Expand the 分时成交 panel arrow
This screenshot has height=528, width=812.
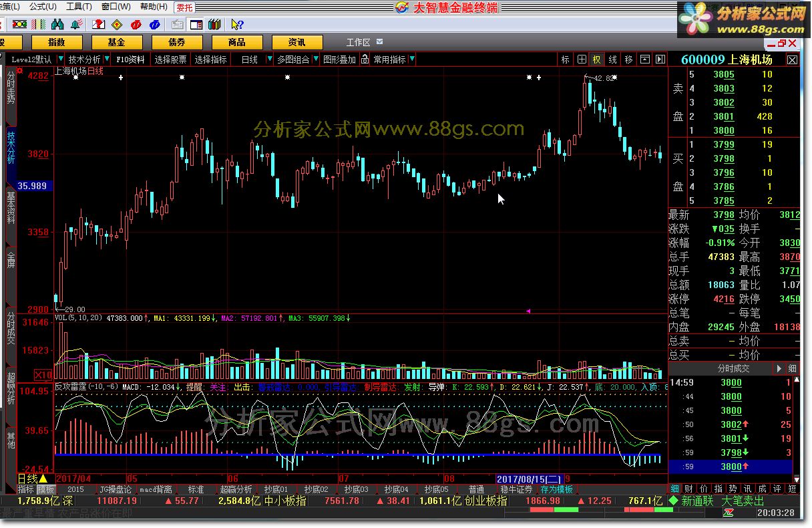779,368
